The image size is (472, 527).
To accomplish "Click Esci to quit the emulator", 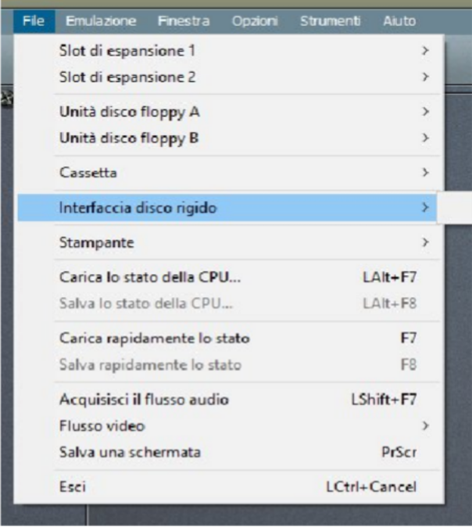I will (227, 487).
